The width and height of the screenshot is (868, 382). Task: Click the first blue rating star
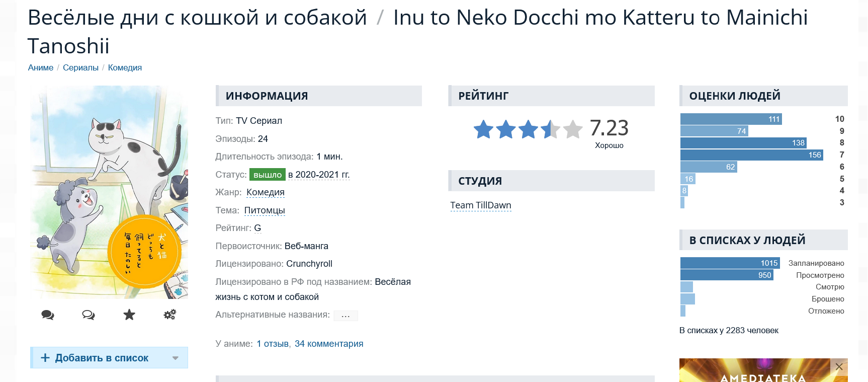click(483, 129)
